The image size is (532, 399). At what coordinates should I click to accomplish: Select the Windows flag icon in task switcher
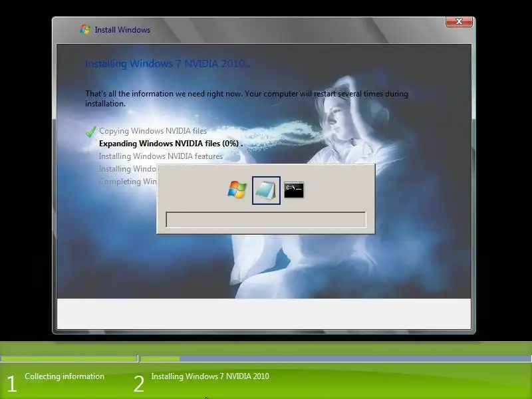[237, 190]
